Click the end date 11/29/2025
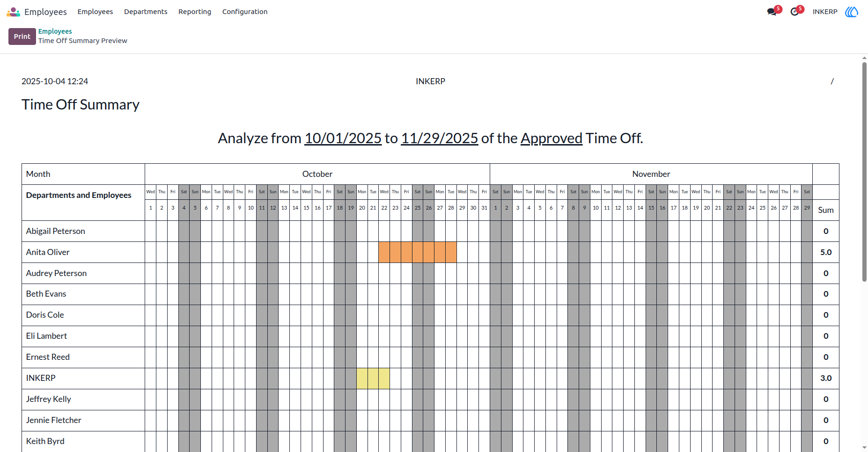 coord(440,138)
